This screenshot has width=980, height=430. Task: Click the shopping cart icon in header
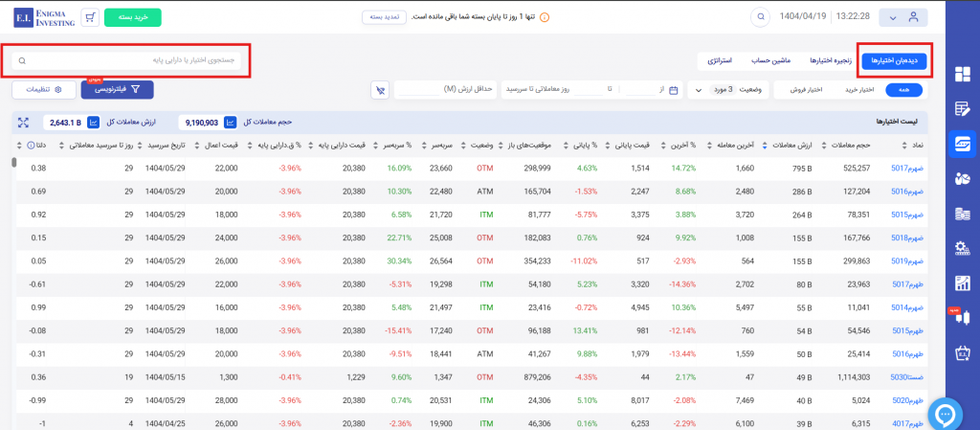[x=91, y=17]
